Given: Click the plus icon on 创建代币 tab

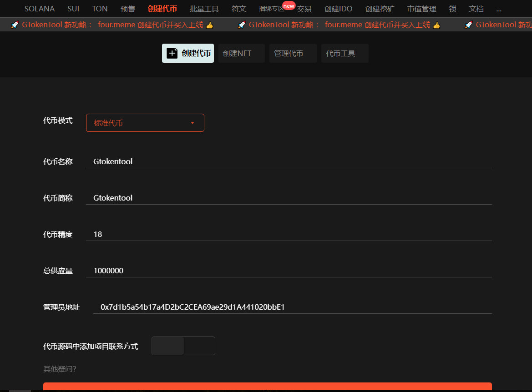Looking at the screenshot, I should 172,53.
